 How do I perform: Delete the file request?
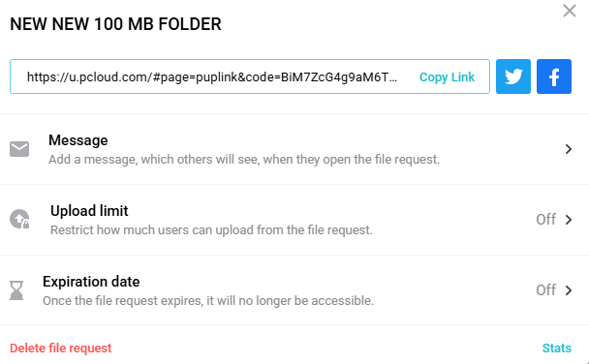pos(60,349)
